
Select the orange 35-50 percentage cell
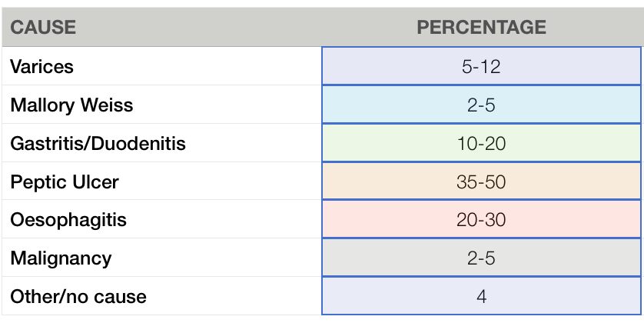(481, 181)
